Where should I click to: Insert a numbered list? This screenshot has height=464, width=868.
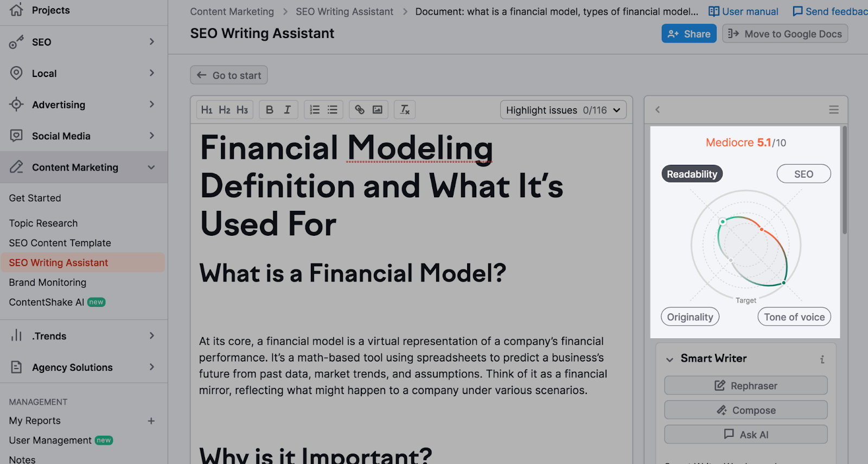315,110
